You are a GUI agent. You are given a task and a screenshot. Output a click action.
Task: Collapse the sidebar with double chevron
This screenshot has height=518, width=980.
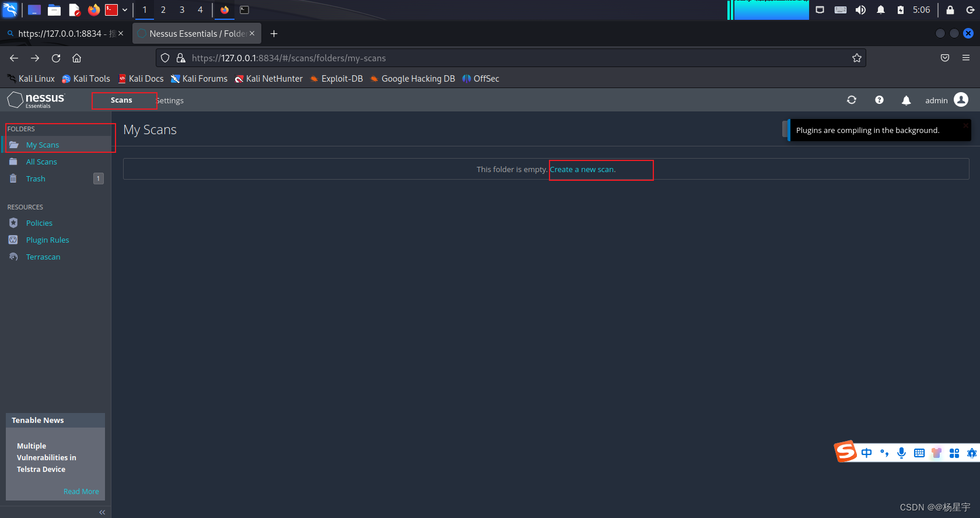[x=102, y=512]
